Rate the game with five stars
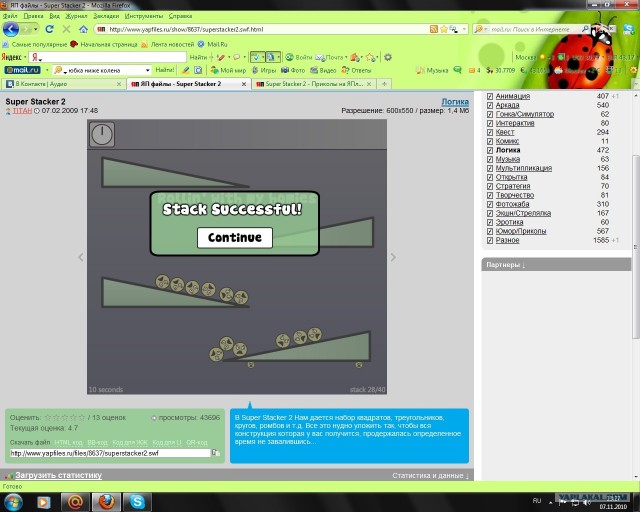 point(82,417)
